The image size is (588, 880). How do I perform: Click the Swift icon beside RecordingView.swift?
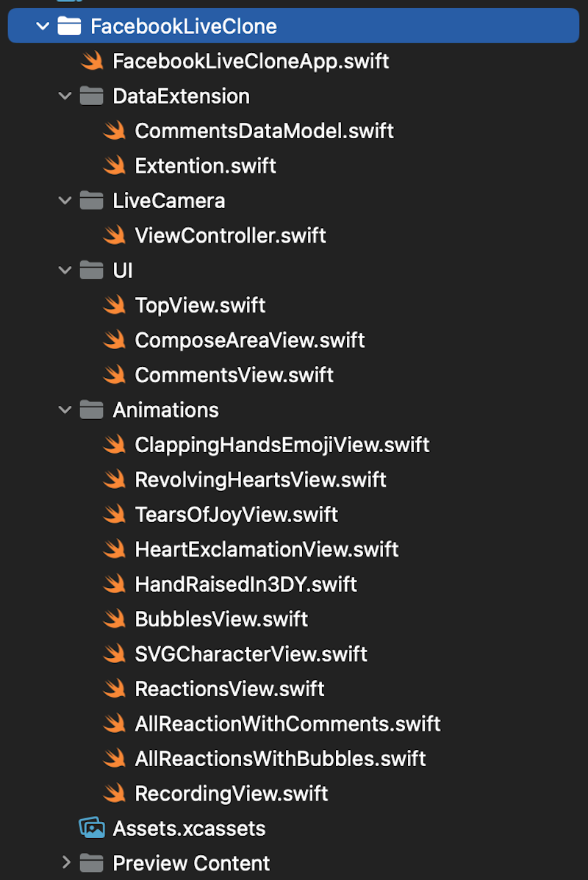pyautogui.click(x=114, y=793)
